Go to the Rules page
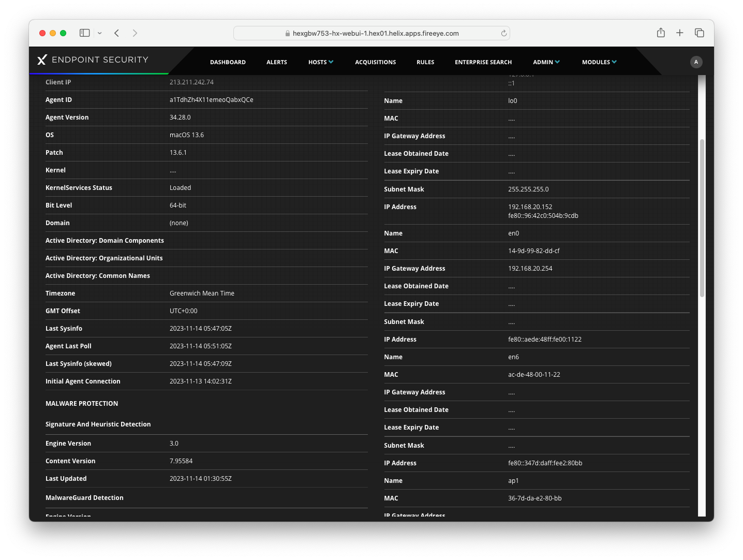This screenshot has width=743, height=560. coord(425,62)
